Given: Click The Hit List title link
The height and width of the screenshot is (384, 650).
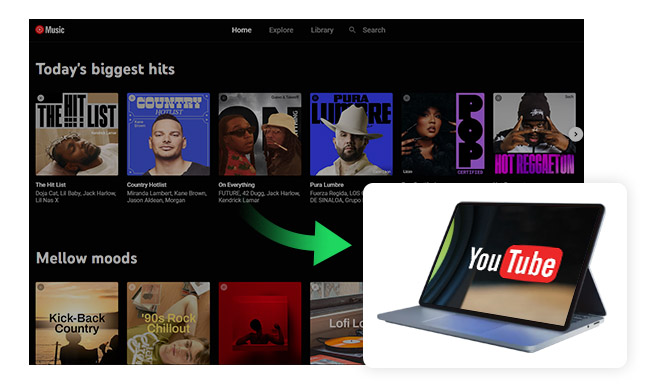Looking at the screenshot, I should 51,185.
